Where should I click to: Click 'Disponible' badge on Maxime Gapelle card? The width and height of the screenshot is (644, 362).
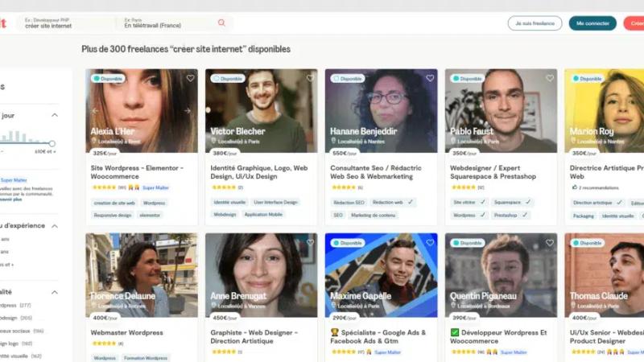click(x=348, y=243)
